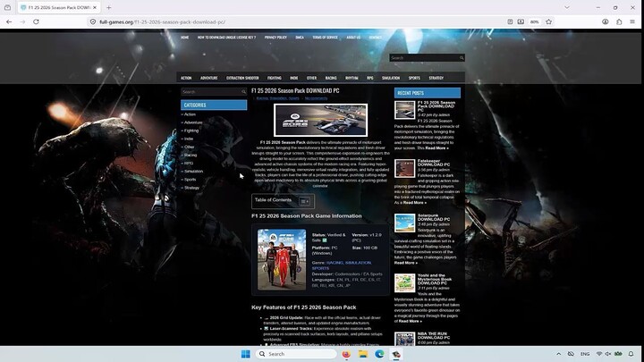
Task: Select ACTION in the genre bar
Action: 186,78
